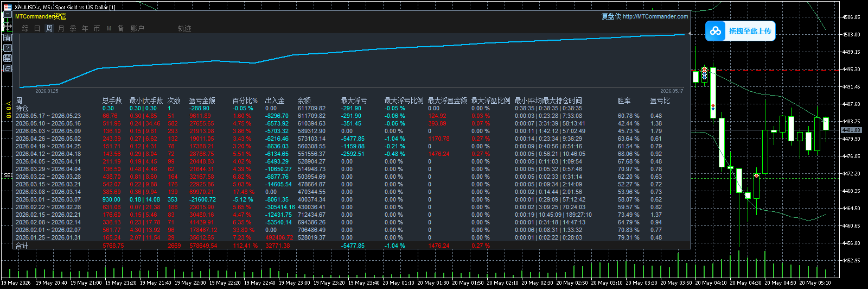Click the XAUUSD chart window icon
Image resolution: width=868 pixels, height=289 pixels.
pos(8,7)
